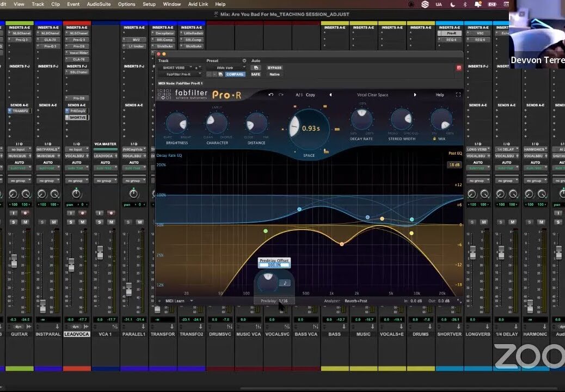
Task: Mute the PARALEL1 track
Action: point(140,222)
